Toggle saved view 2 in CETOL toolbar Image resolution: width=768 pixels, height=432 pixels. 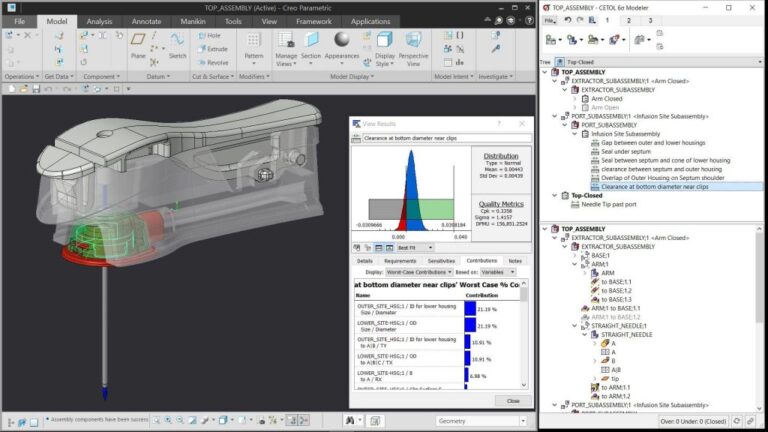(628, 21)
